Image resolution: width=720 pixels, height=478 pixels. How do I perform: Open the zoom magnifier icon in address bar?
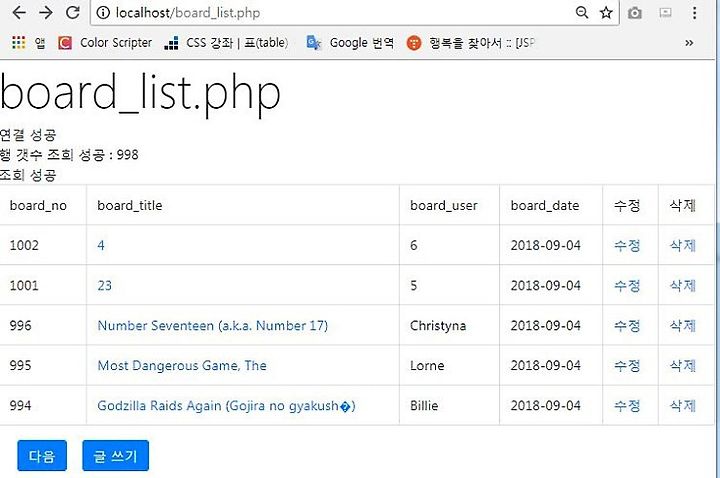click(582, 12)
